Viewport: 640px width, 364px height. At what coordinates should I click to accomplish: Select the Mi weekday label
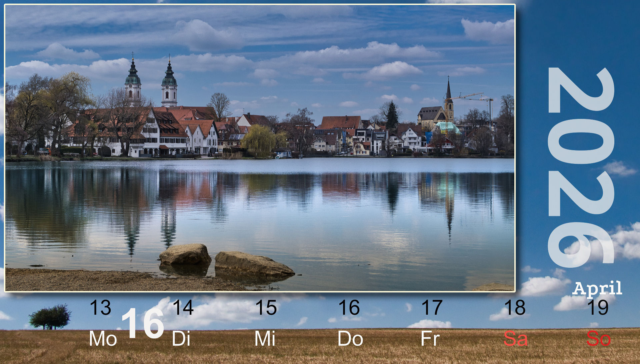265,339
